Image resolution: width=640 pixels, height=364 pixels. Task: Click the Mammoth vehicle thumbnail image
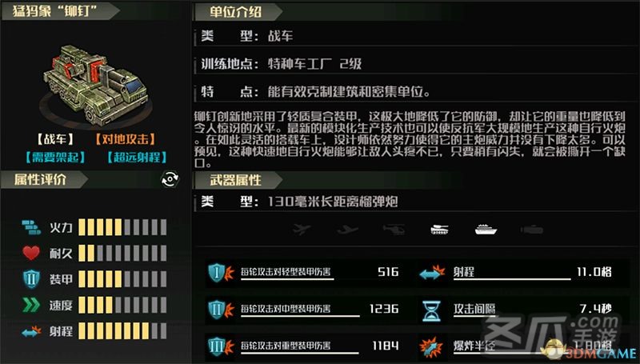tap(95, 83)
